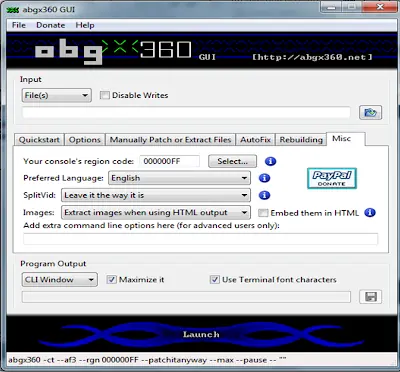This screenshot has height=372, width=400.
Task: Select the Misc tab
Action: pyautogui.click(x=346, y=139)
